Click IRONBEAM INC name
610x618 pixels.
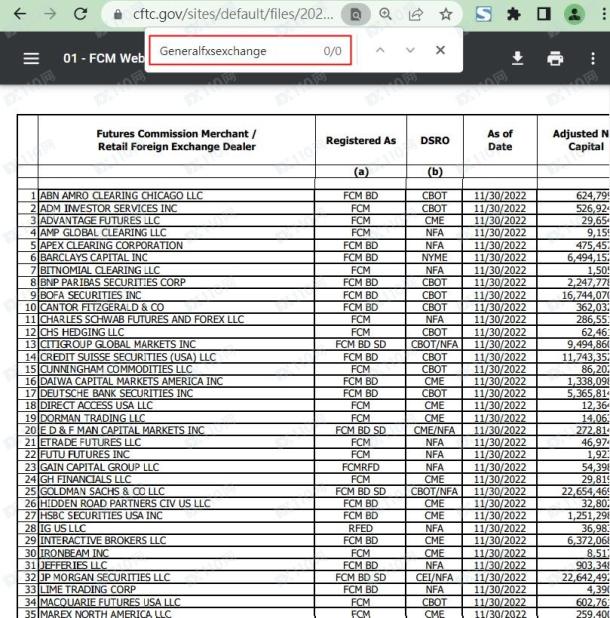pos(74,553)
